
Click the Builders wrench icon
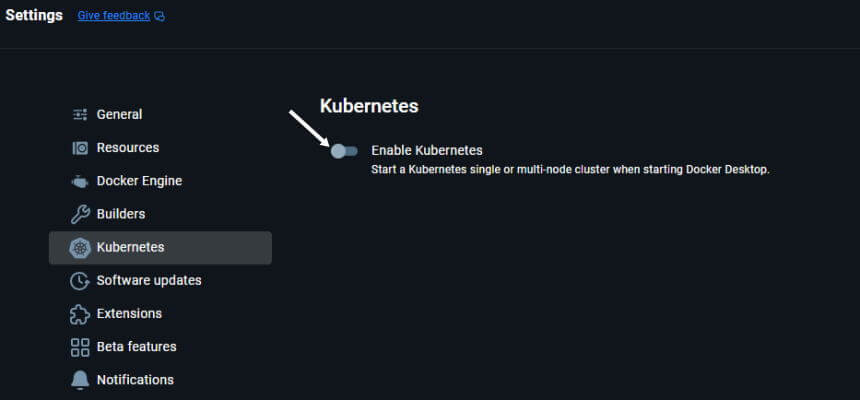click(x=80, y=214)
